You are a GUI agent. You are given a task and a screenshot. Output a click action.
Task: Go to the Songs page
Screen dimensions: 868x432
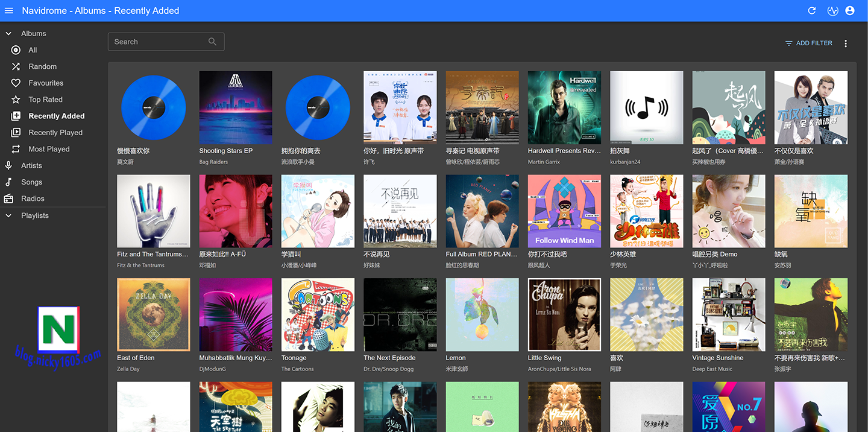[31, 182]
